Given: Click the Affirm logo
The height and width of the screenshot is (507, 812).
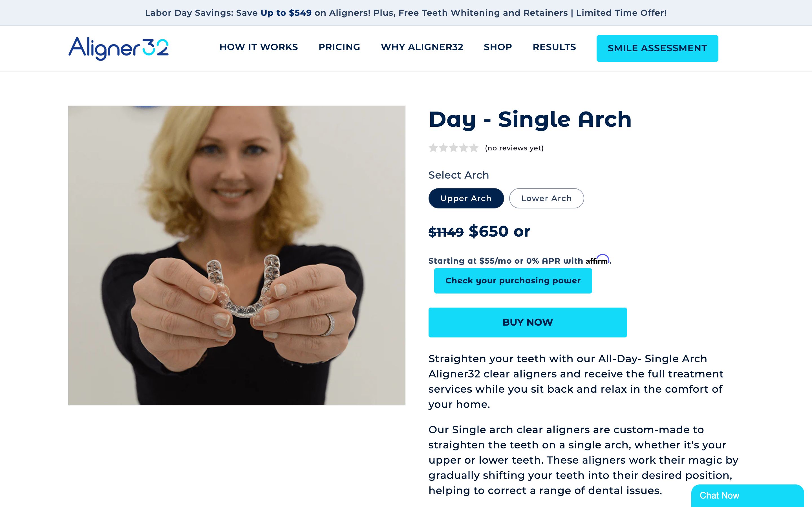Looking at the screenshot, I should [598, 259].
